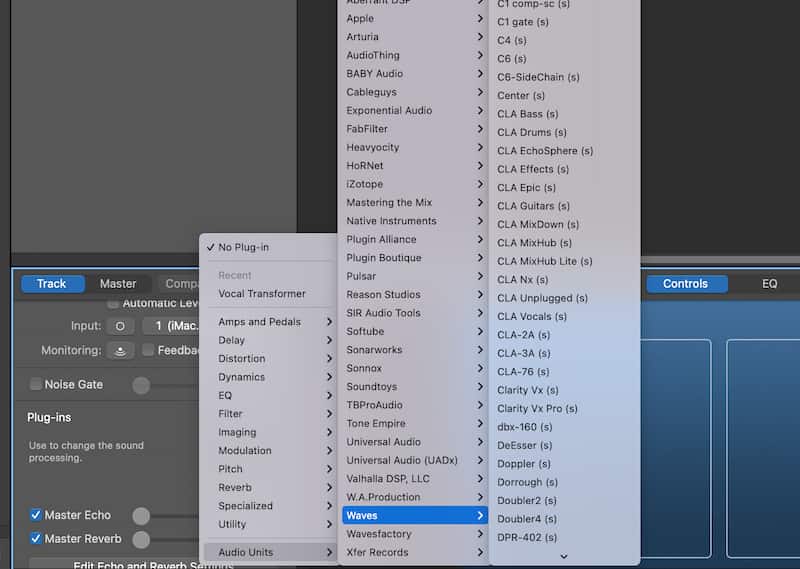Image resolution: width=800 pixels, height=569 pixels.
Task: Open the Universal Audio (UADx) submenu
Action: [x=414, y=460]
